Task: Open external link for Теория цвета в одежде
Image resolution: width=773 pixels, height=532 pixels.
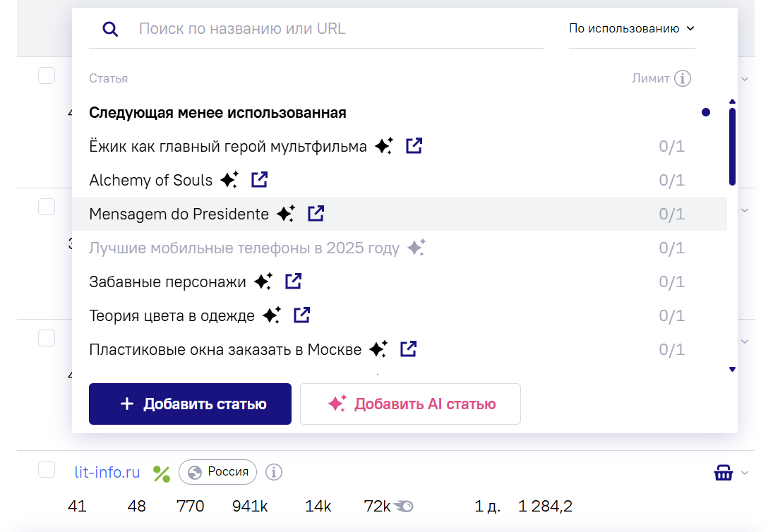Action: pyautogui.click(x=302, y=315)
